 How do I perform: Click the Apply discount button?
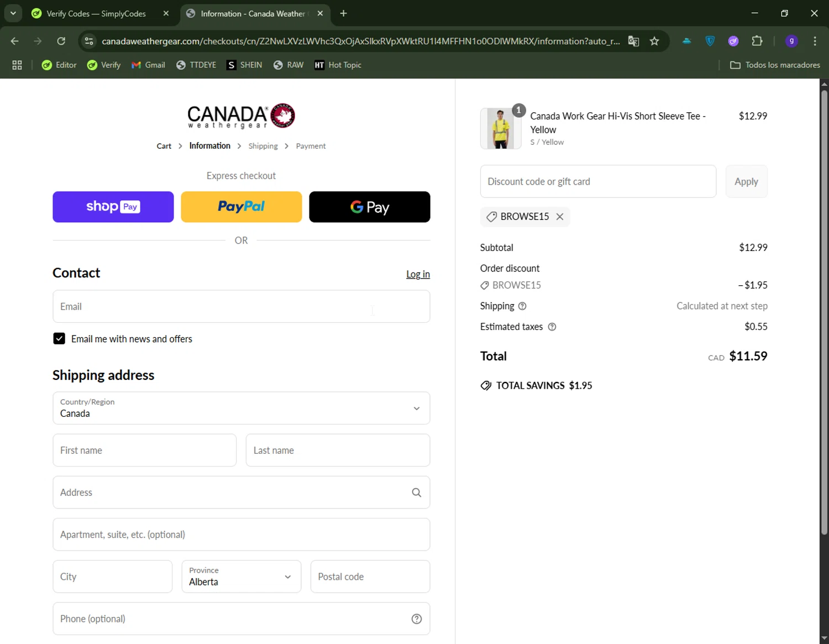(x=746, y=181)
